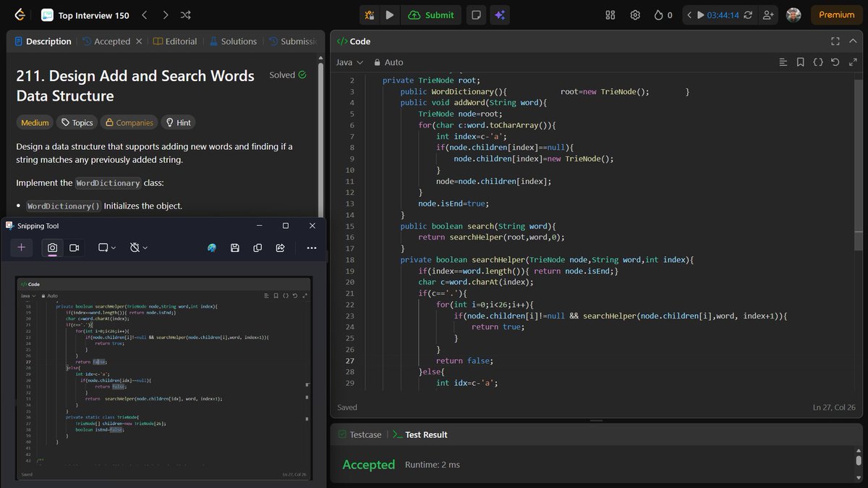Reveal the Hint
Viewport: 868px width, 488px height.
pyautogui.click(x=178, y=122)
